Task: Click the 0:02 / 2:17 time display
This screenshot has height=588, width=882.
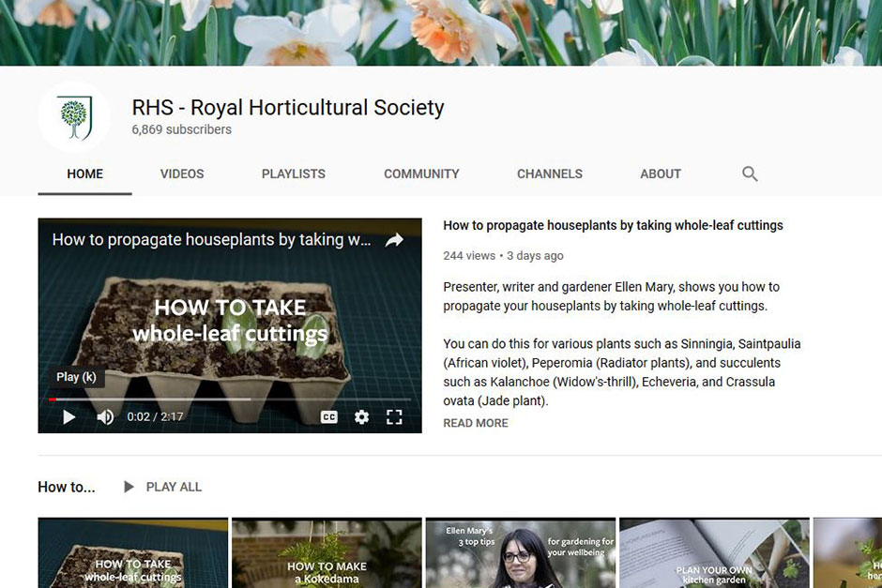Action: pos(155,416)
